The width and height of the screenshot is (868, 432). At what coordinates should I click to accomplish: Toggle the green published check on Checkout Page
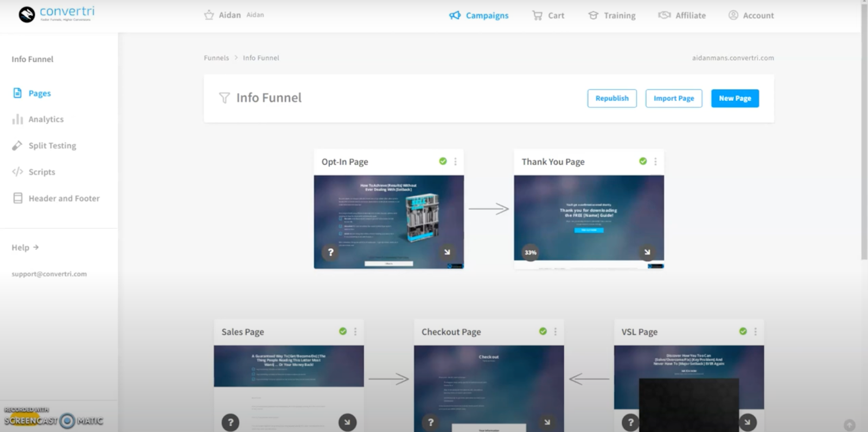[542, 331]
